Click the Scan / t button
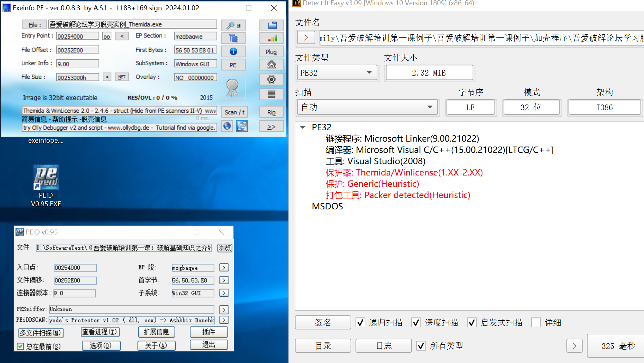The width and height of the screenshot is (644, 363). pos(234,112)
